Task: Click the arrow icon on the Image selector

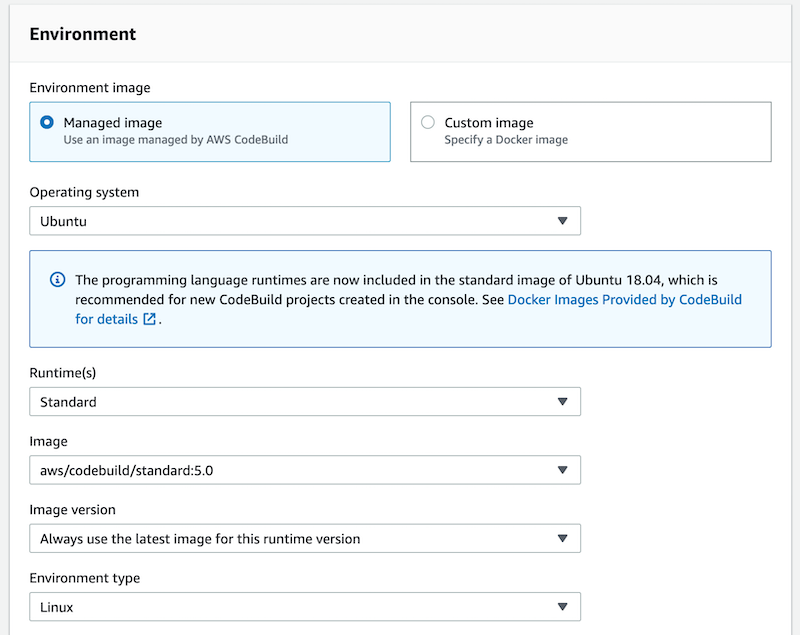Action: pos(562,470)
